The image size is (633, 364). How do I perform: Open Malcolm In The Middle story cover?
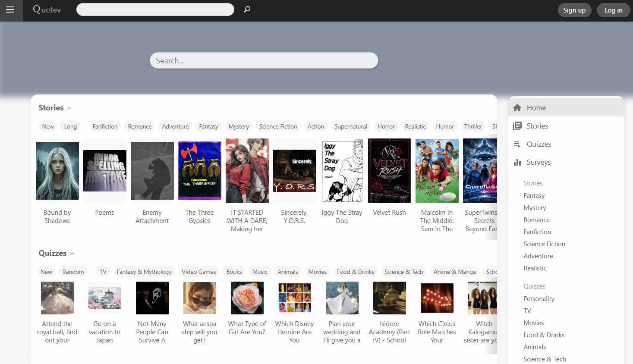tap(437, 171)
